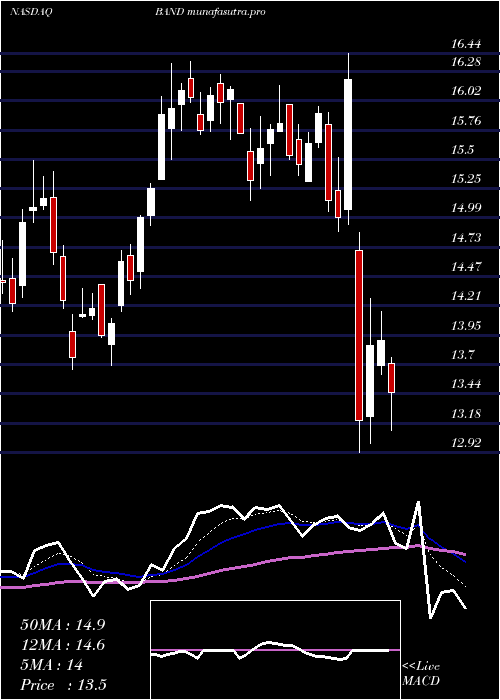Click the 5MA : 14 readout
Image resolution: width=500 pixels, height=700 pixels.
point(51,665)
